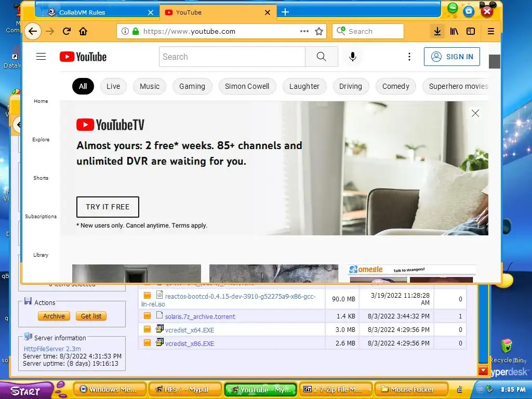Click the Archive button in HFS page

(54, 316)
